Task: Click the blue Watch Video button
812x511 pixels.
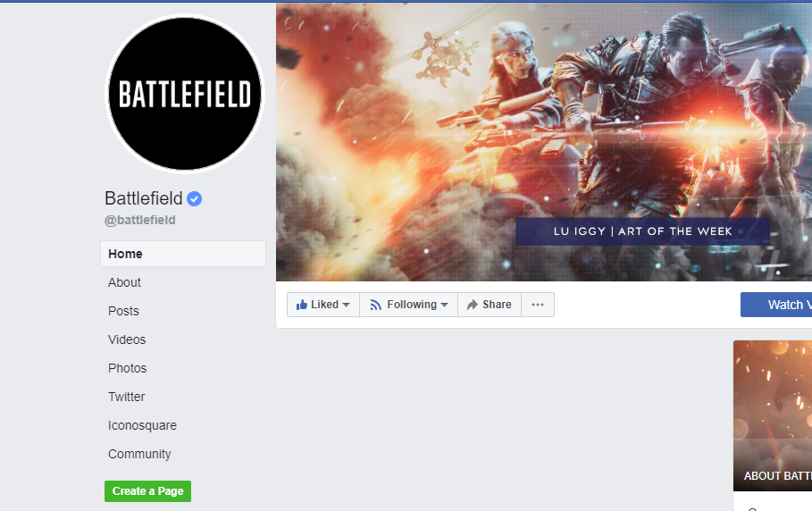Action: (x=776, y=305)
